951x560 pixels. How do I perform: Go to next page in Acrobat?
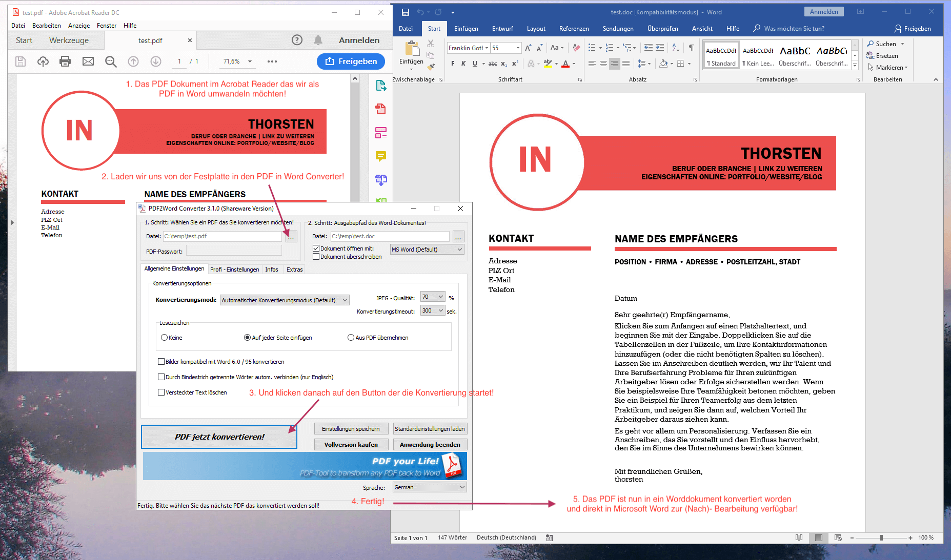pyautogui.click(x=156, y=61)
